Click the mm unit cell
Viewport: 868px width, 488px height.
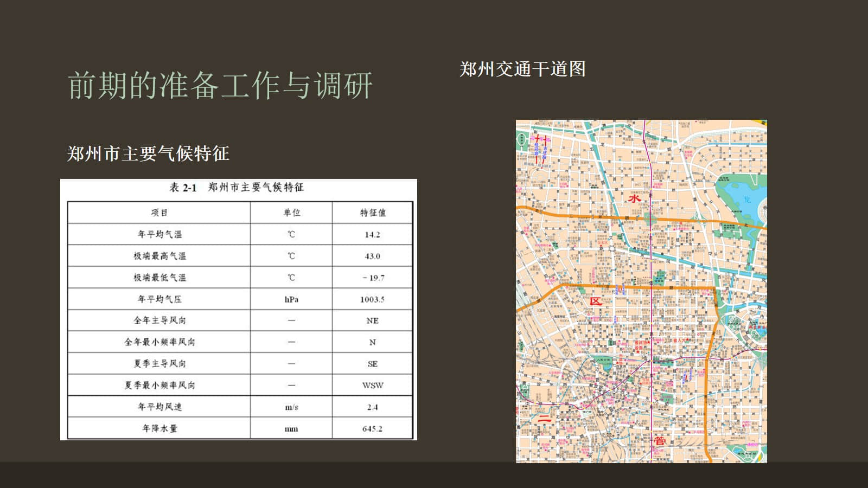[291, 428]
